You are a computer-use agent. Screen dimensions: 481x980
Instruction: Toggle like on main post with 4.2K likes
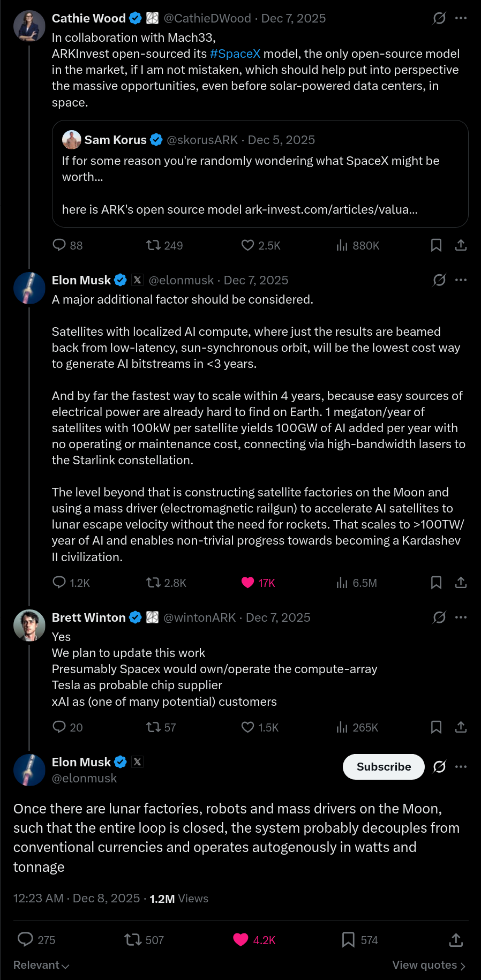point(241,940)
